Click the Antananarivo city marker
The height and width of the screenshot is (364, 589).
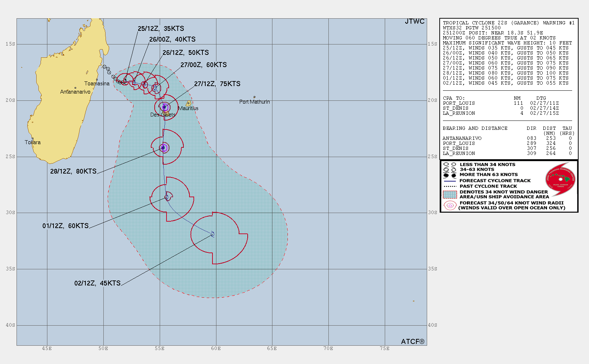point(75,88)
